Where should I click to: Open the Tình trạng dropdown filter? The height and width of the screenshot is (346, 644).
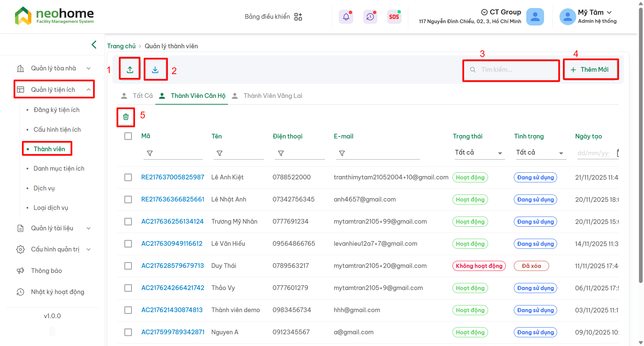point(539,153)
